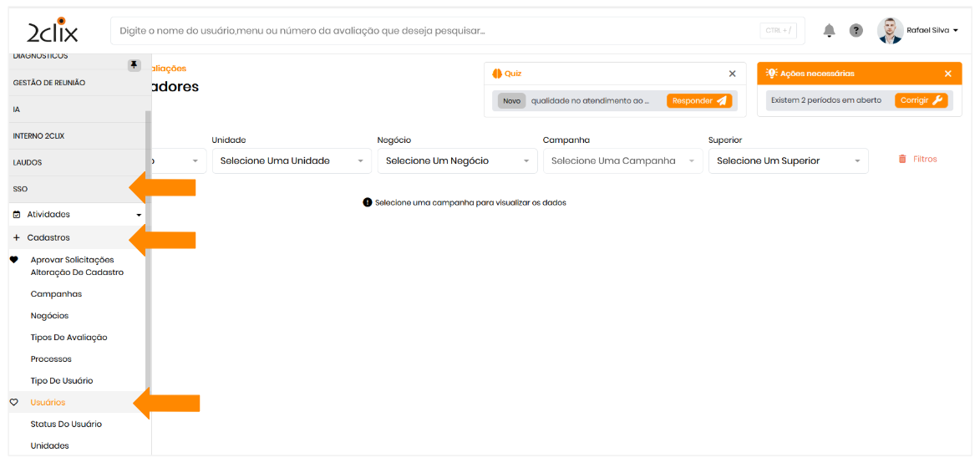This screenshot has width=980, height=463.
Task: Open the help question mark icon
Action: (856, 31)
